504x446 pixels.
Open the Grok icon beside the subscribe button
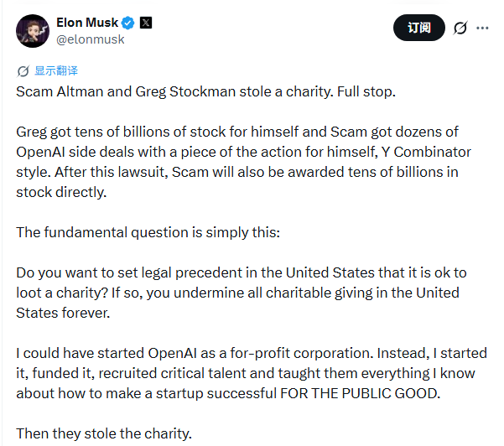[x=460, y=28]
